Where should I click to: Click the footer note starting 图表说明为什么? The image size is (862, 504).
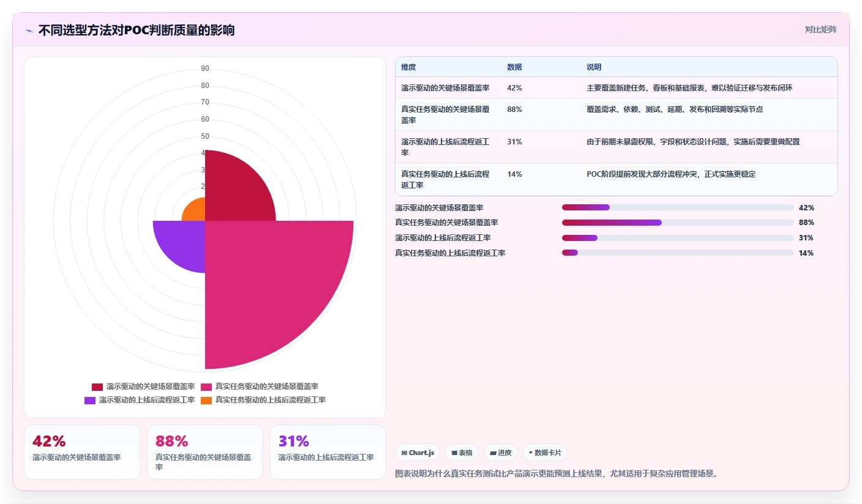pyautogui.click(x=556, y=473)
